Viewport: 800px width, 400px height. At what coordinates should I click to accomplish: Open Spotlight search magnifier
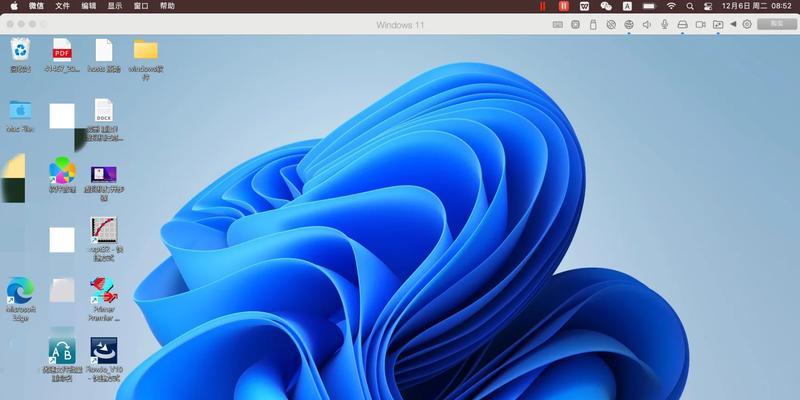(690, 6)
